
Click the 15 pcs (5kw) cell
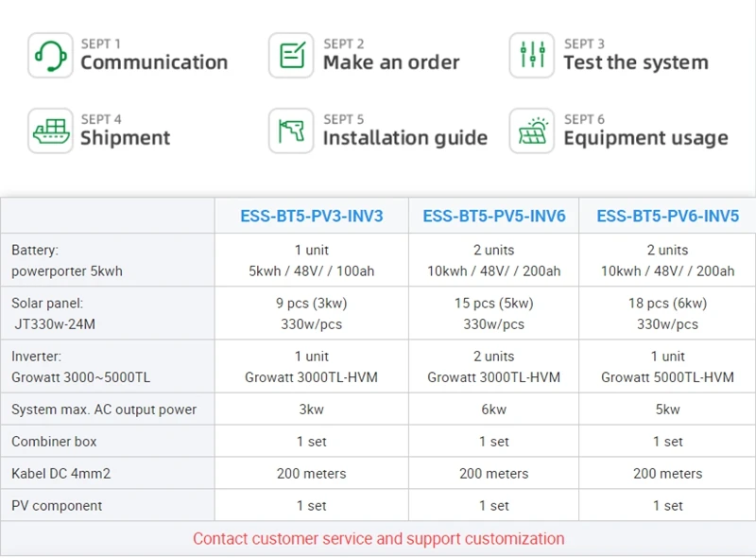pyautogui.click(x=493, y=304)
